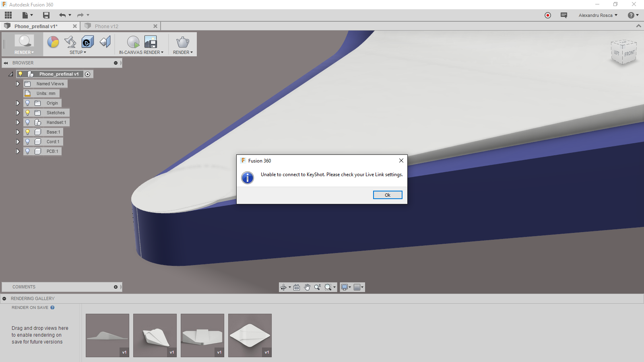Select the Scene Settings lamp icon
644x362 pixels.
[x=70, y=41]
